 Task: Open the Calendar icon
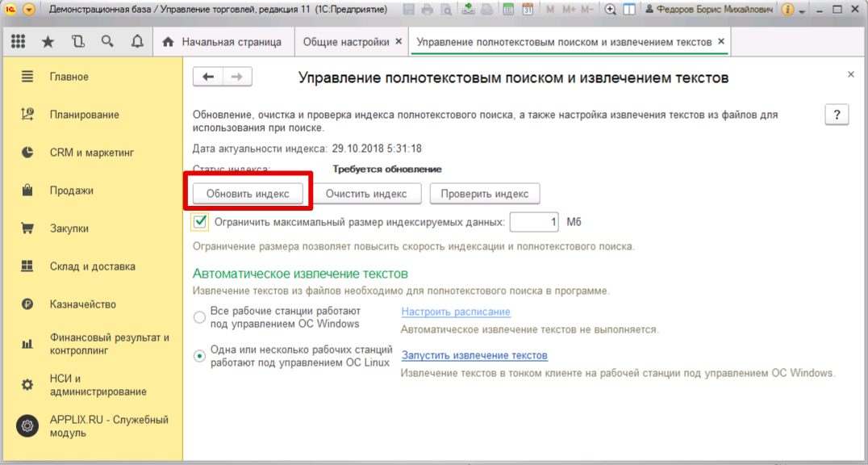pyautogui.click(x=527, y=10)
